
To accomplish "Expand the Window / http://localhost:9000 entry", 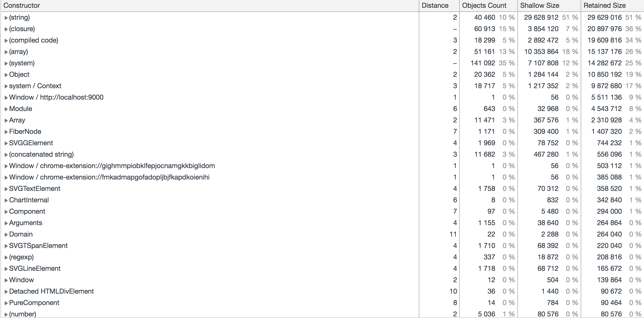I will [x=6, y=97].
